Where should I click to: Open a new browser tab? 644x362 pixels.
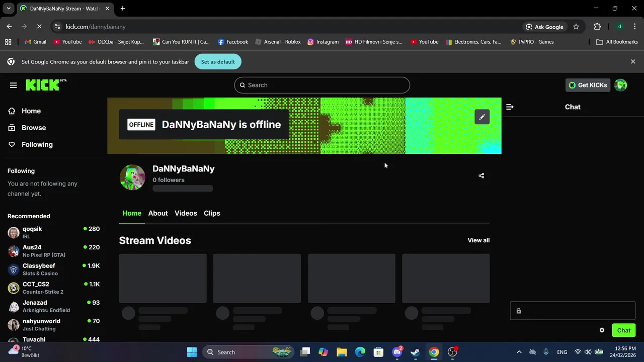point(123,9)
